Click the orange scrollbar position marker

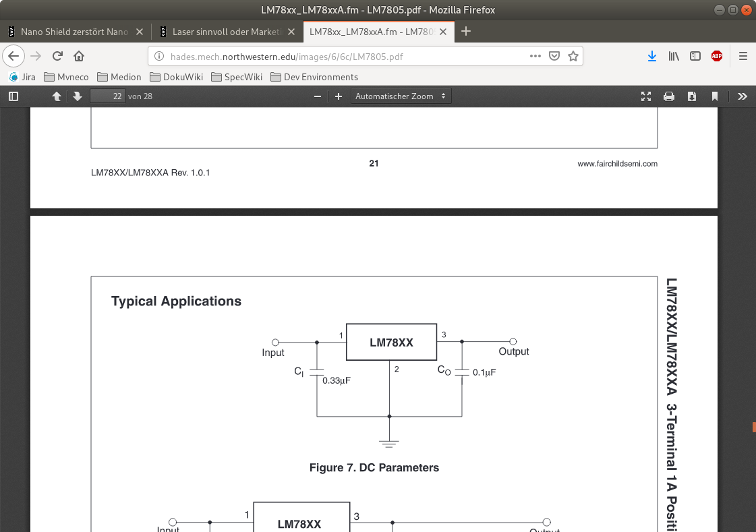(753, 427)
